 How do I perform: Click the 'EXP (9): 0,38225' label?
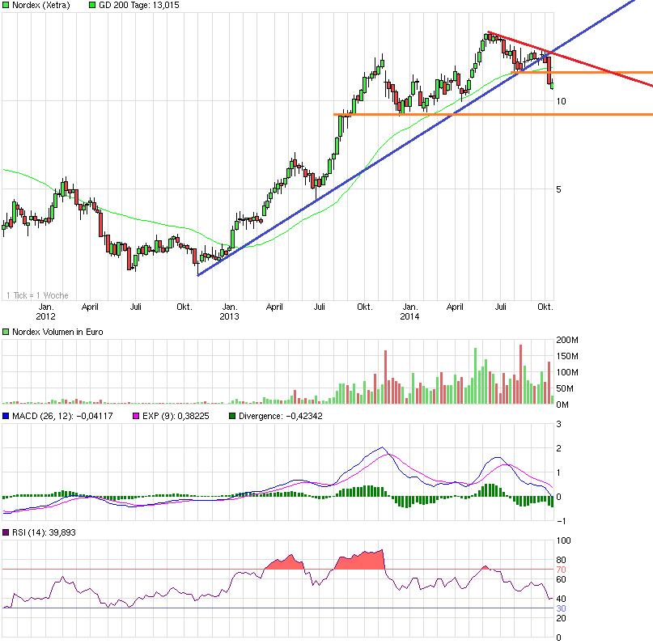[176, 416]
